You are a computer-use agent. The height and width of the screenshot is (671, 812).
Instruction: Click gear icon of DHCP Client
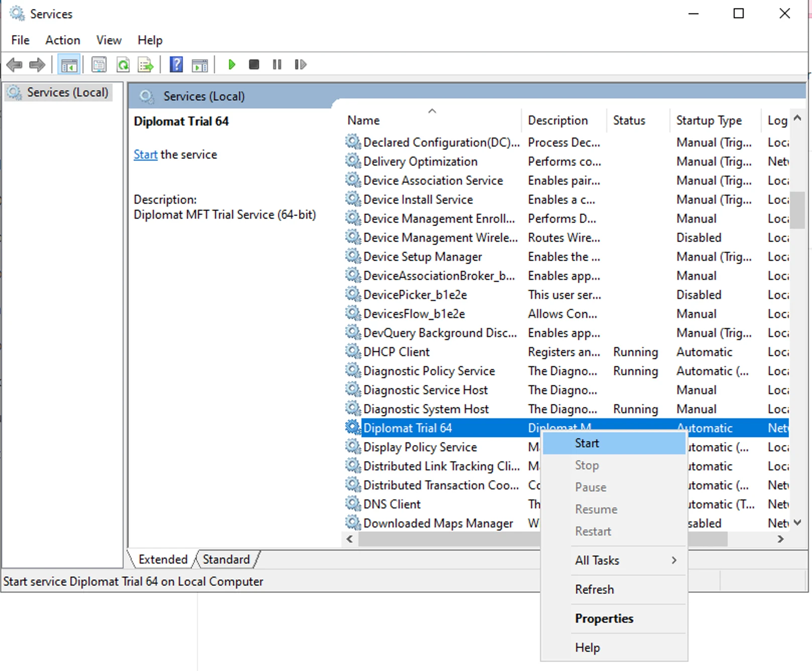click(353, 352)
